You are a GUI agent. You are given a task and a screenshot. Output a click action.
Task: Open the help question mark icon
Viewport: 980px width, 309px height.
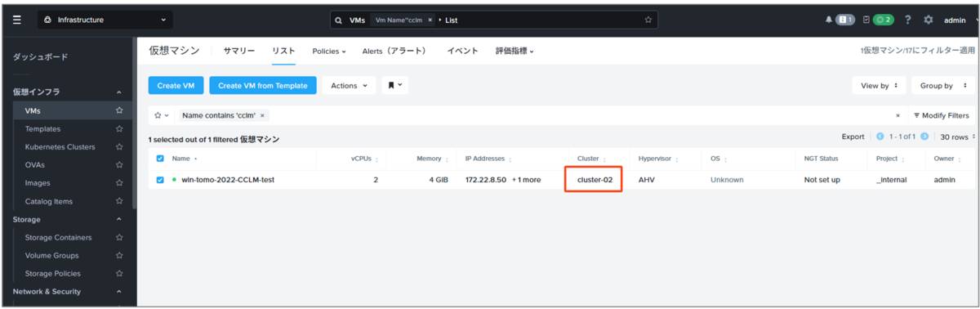click(908, 20)
